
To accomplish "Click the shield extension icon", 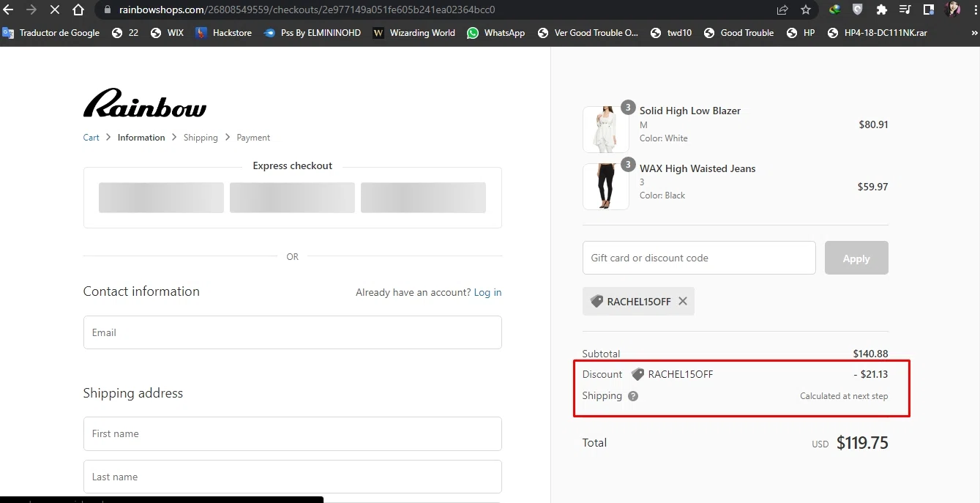I will pos(858,10).
